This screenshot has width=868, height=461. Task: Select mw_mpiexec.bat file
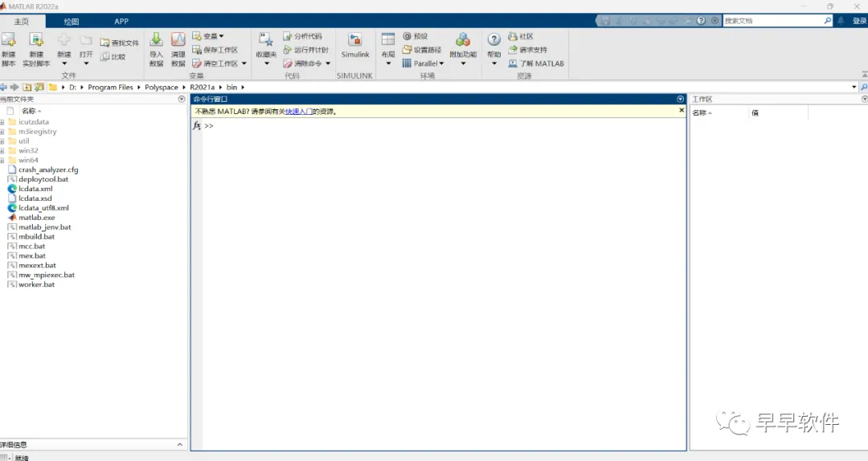pos(47,275)
